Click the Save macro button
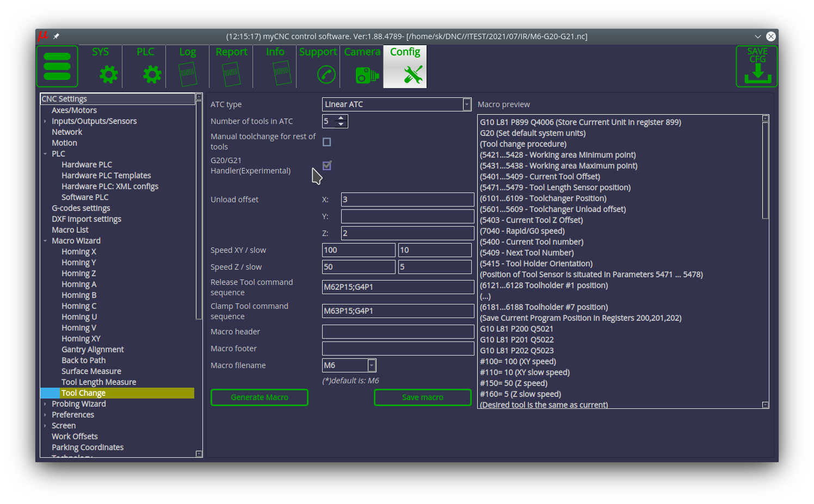Screen dimensions: 814x504 tap(422, 397)
